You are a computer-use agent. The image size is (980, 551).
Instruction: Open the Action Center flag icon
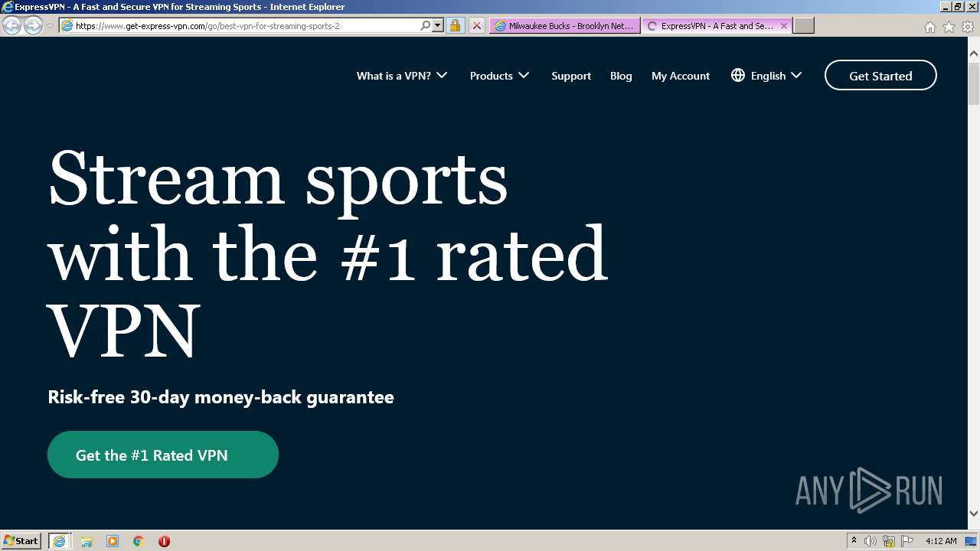(907, 541)
